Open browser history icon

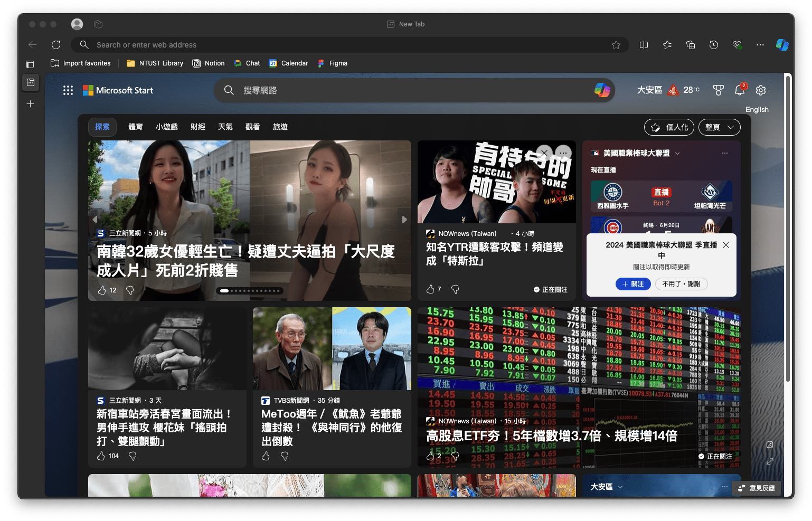714,45
